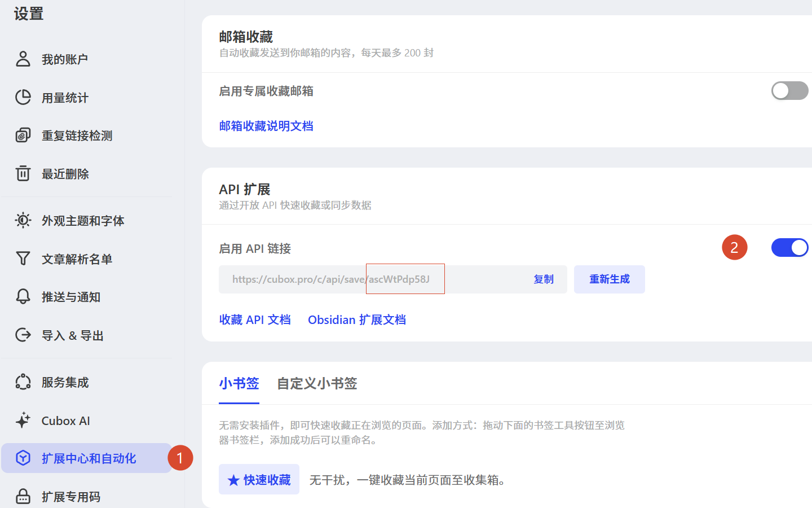Click the API URL field

click(x=393, y=279)
